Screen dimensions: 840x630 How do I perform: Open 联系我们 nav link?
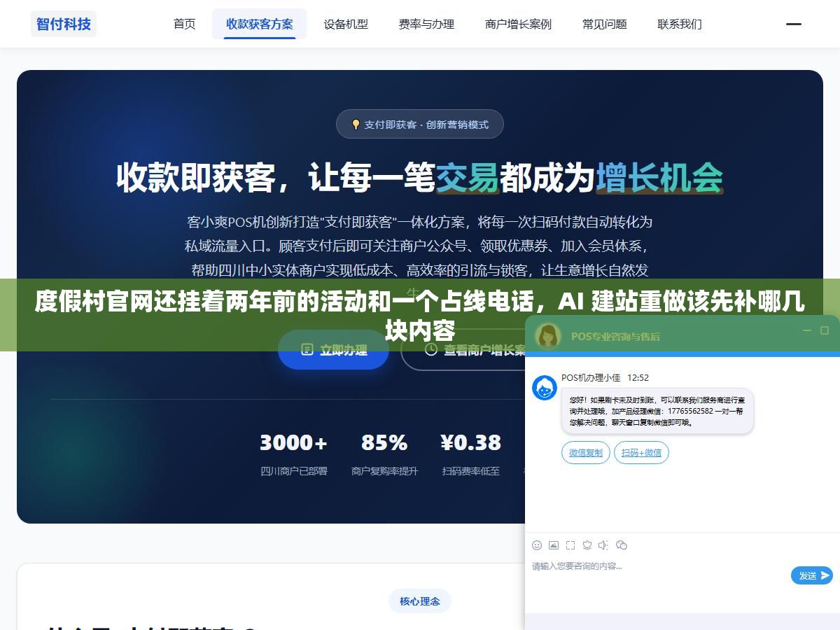point(680,24)
